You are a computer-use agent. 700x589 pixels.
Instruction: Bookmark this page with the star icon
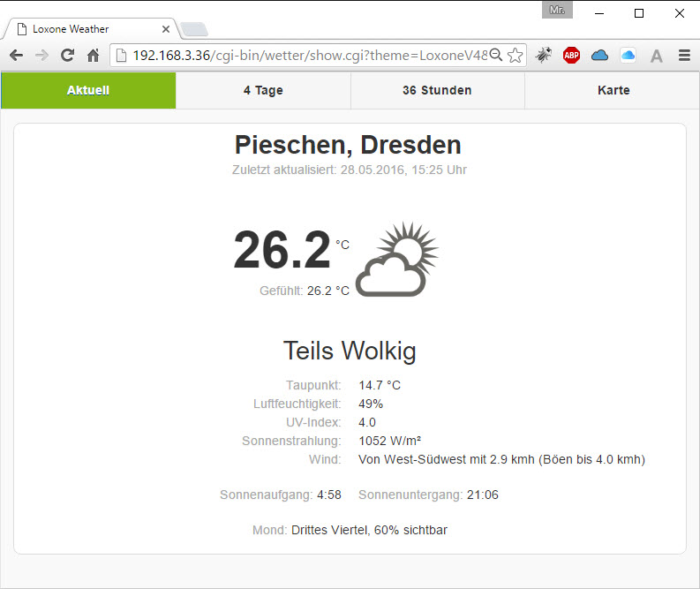coord(516,56)
